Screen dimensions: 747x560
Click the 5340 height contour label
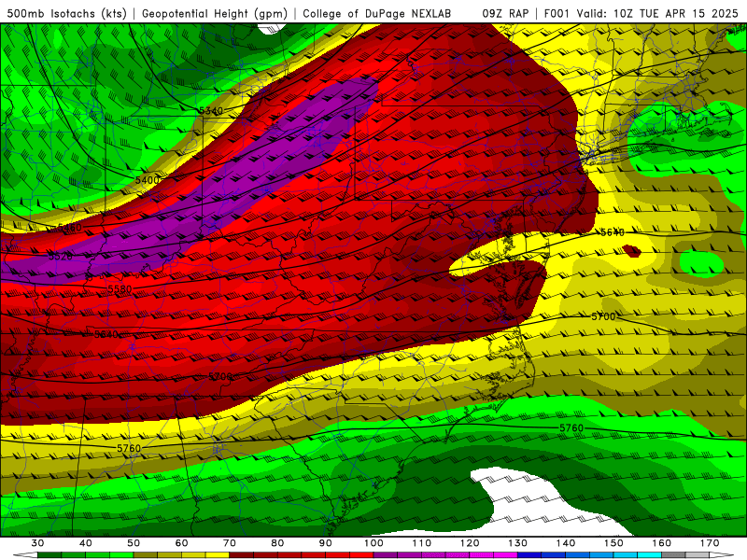pos(211,111)
